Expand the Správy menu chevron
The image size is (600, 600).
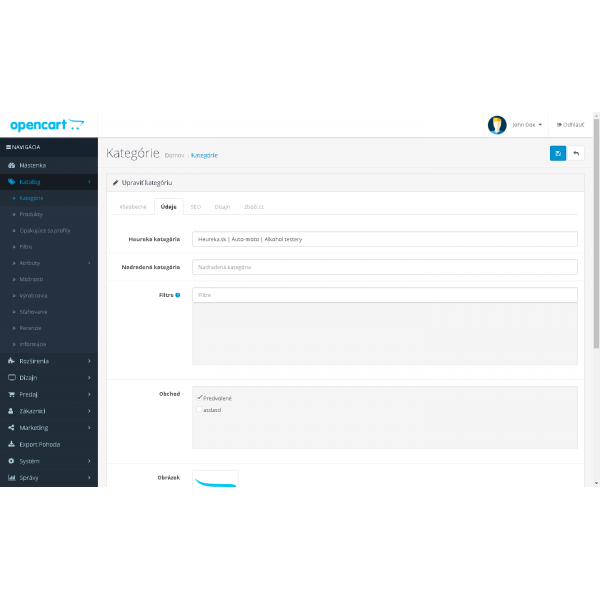[x=89, y=478]
